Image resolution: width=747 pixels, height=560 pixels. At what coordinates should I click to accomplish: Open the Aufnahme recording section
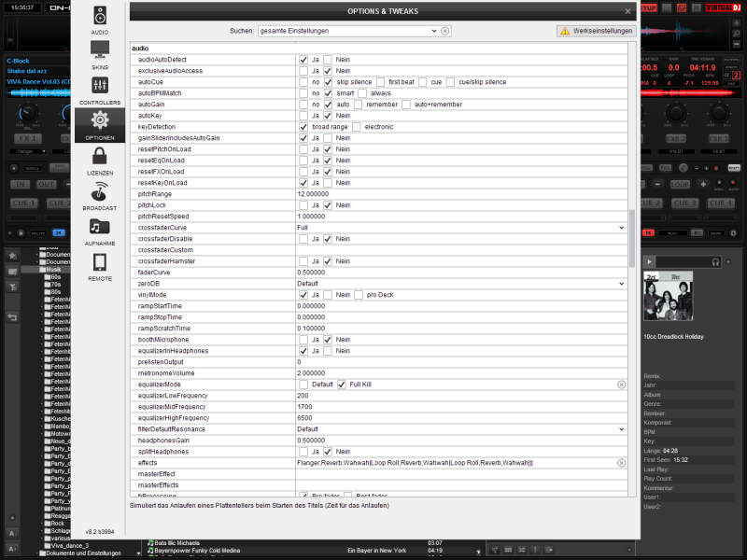pos(100,231)
